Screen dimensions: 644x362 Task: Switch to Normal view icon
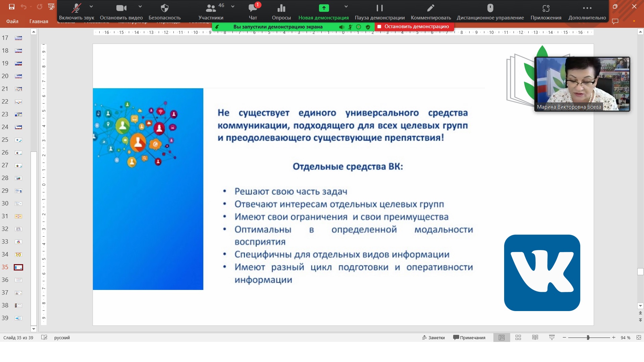[x=502, y=338]
